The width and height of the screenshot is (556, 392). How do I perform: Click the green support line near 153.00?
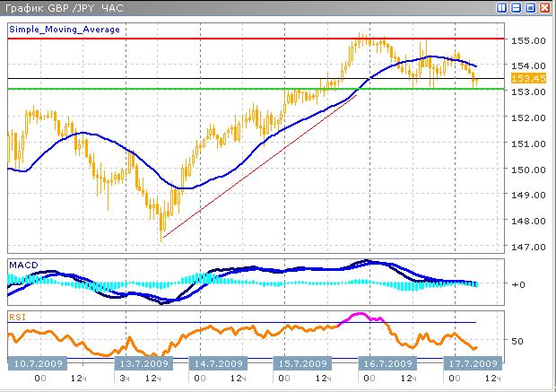tap(179, 89)
